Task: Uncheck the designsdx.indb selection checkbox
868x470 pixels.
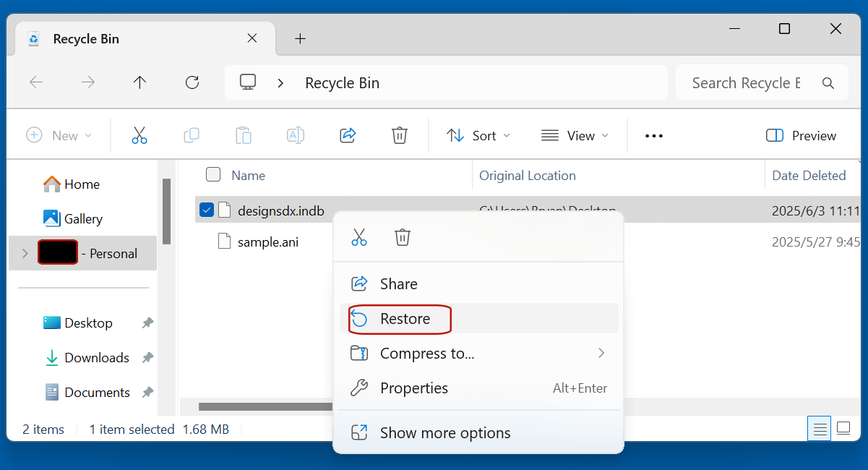Action: pyautogui.click(x=207, y=210)
